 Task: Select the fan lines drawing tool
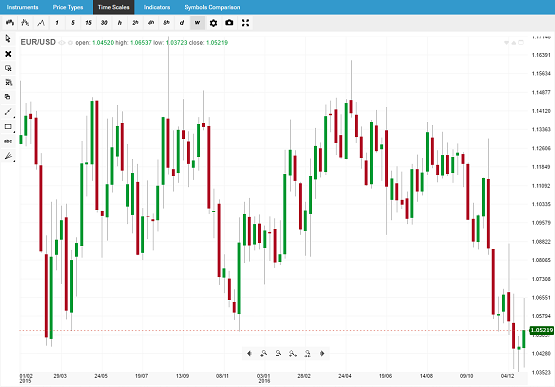[8, 156]
